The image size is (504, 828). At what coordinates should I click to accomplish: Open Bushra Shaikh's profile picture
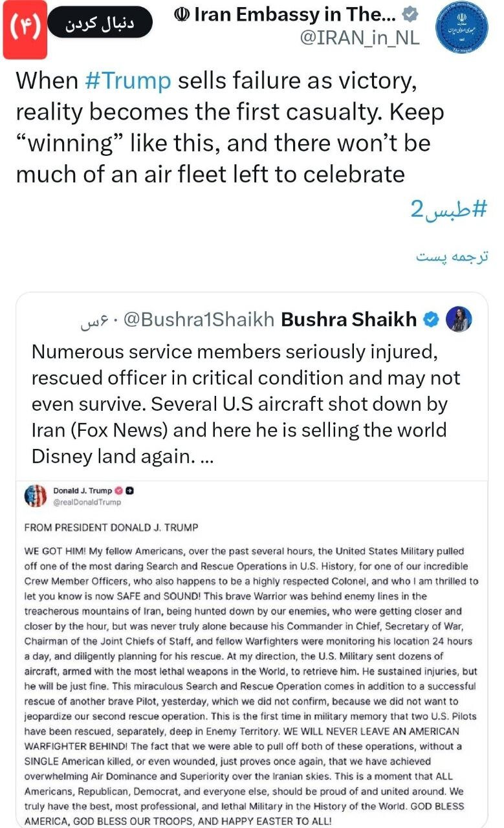459,320
